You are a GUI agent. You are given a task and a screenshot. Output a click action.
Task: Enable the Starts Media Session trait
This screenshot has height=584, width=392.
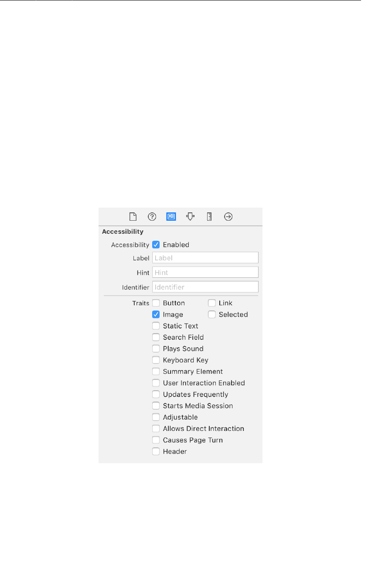156,406
